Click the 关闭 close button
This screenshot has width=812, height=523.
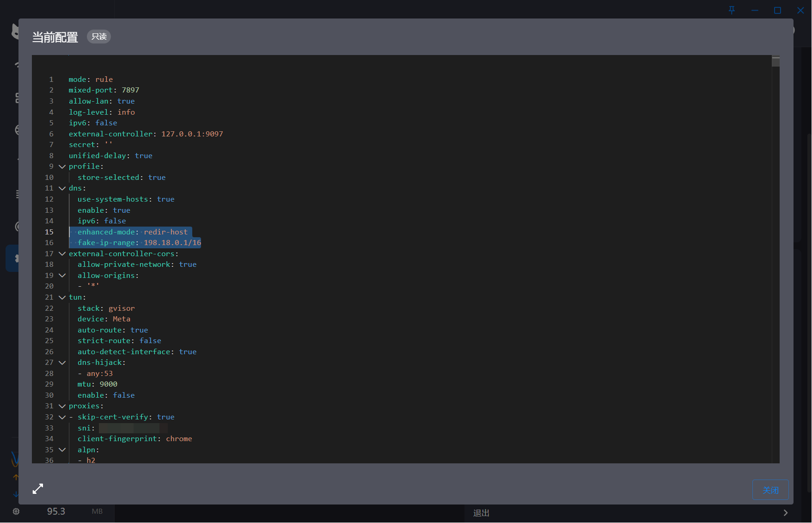coord(770,490)
